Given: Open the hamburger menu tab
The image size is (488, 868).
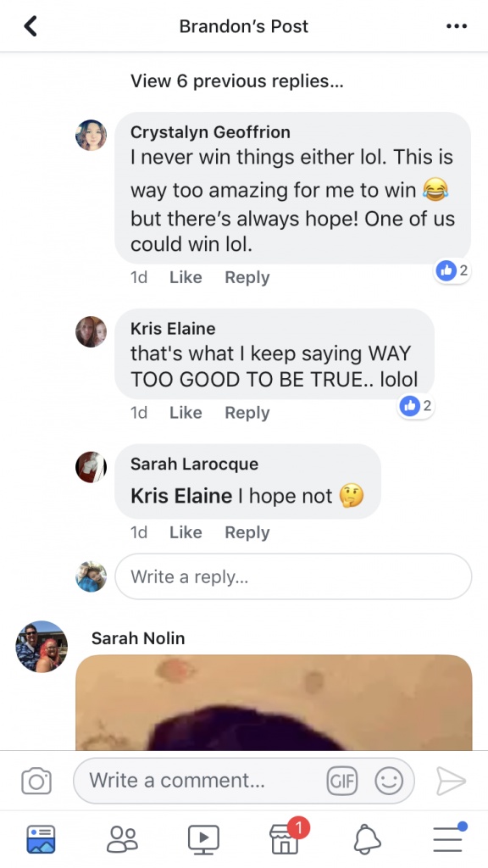Looking at the screenshot, I should point(449,837).
